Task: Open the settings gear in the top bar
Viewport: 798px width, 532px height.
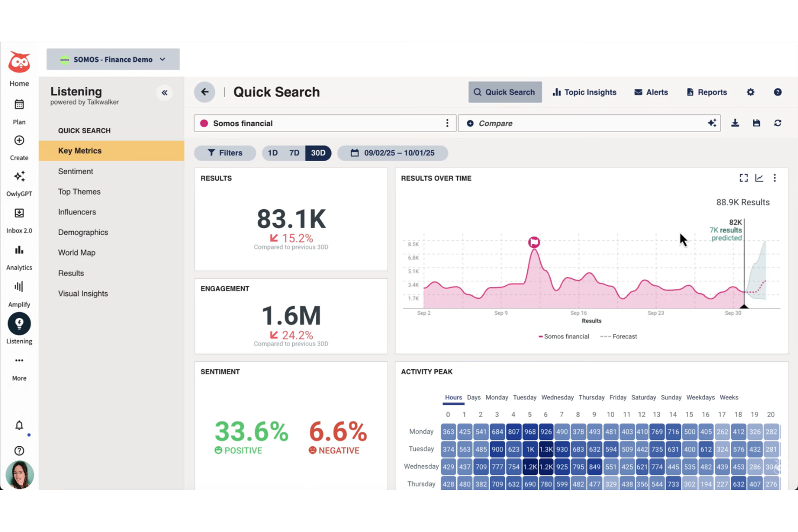Action: [751, 92]
